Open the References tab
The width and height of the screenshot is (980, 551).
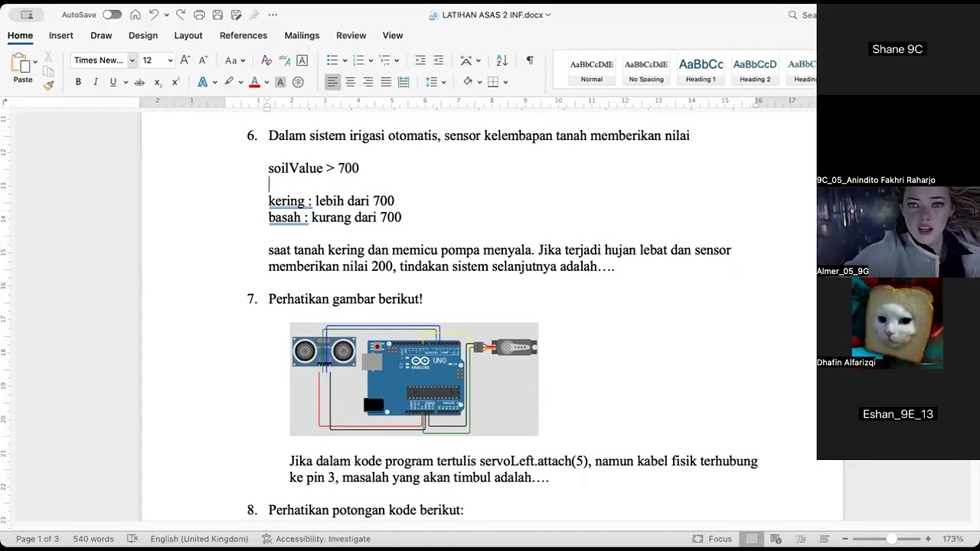[x=243, y=35]
